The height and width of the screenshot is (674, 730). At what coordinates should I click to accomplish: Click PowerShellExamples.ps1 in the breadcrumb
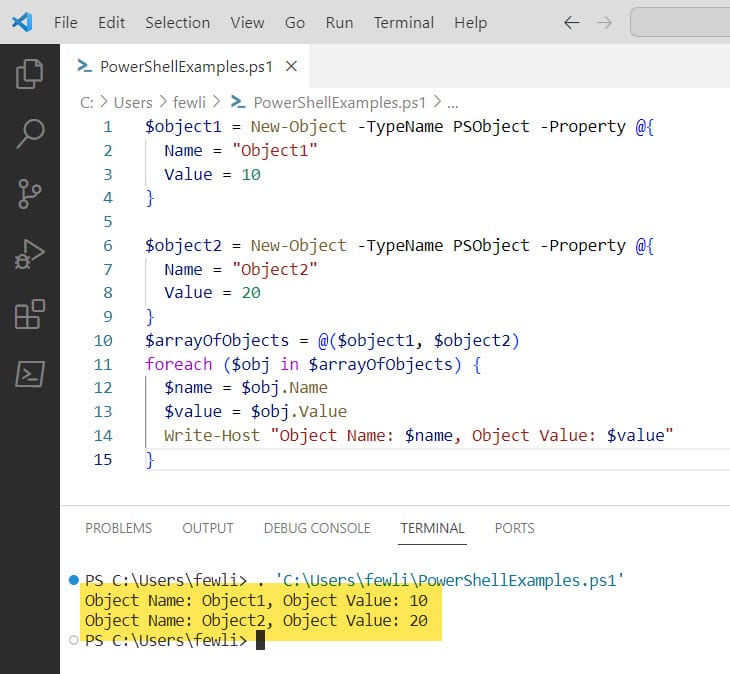click(x=339, y=102)
